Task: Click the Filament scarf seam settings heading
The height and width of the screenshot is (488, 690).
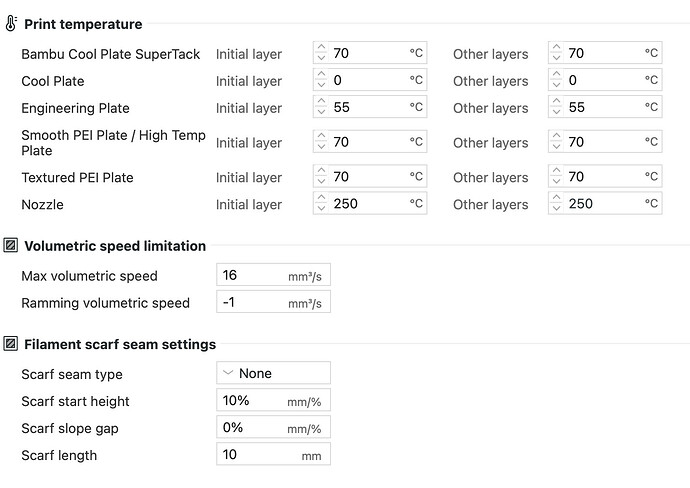Action: [120, 344]
